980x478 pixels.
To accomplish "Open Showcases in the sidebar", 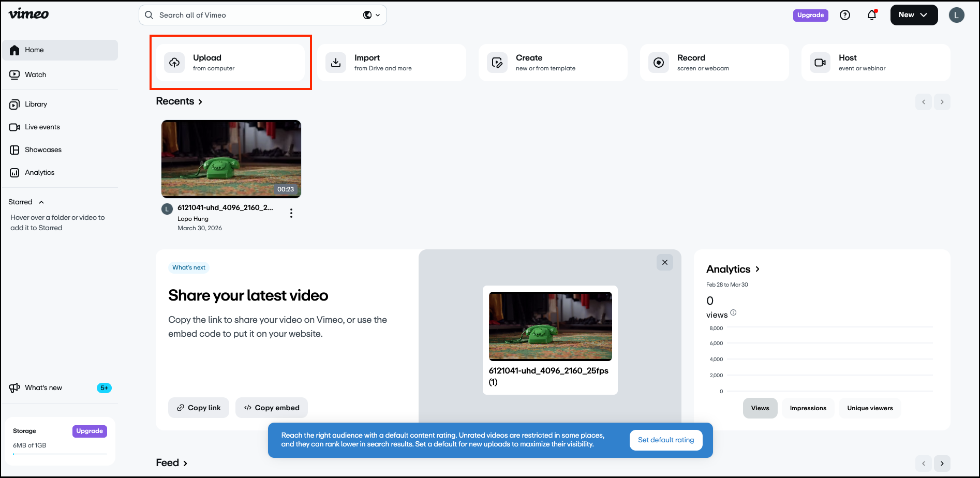I will point(43,150).
